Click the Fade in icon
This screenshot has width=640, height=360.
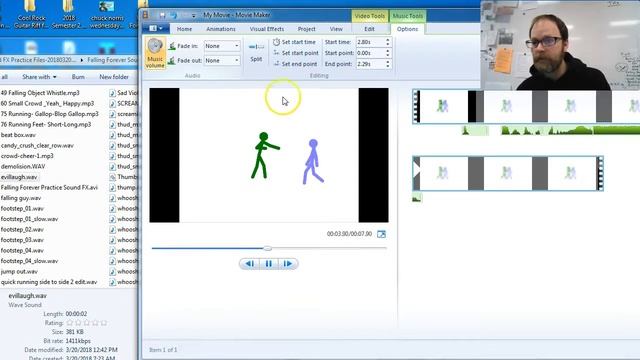pos(172,46)
